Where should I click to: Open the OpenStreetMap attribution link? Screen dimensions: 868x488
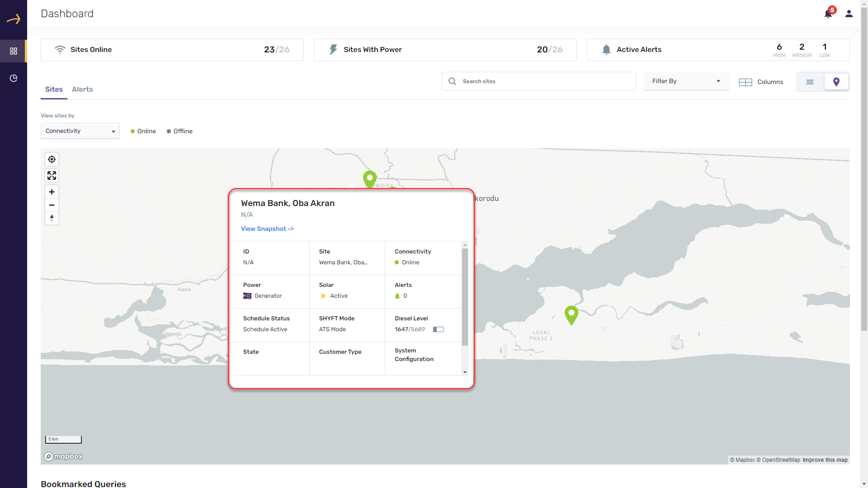778,460
